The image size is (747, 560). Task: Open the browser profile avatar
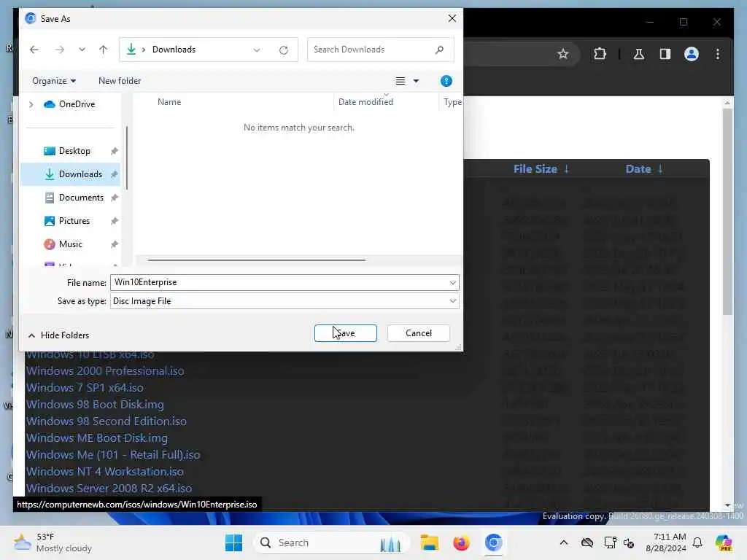coord(692,54)
